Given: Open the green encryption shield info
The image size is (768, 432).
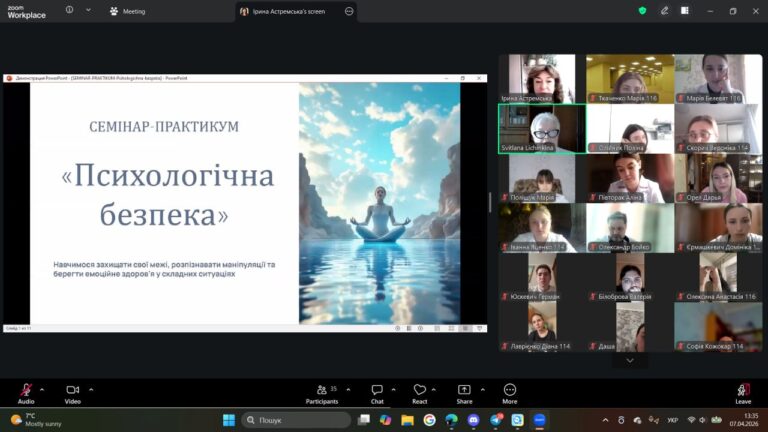Looking at the screenshot, I should [642, 11].
